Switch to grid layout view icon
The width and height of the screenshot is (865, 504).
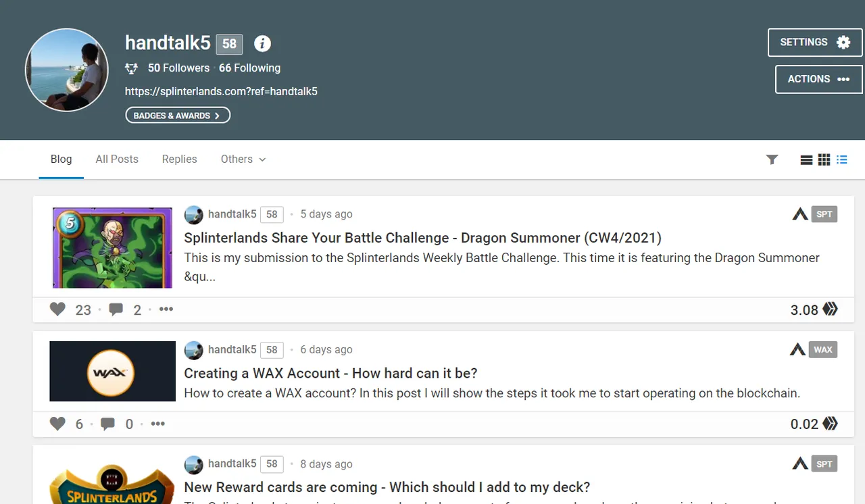coord(824,160)
